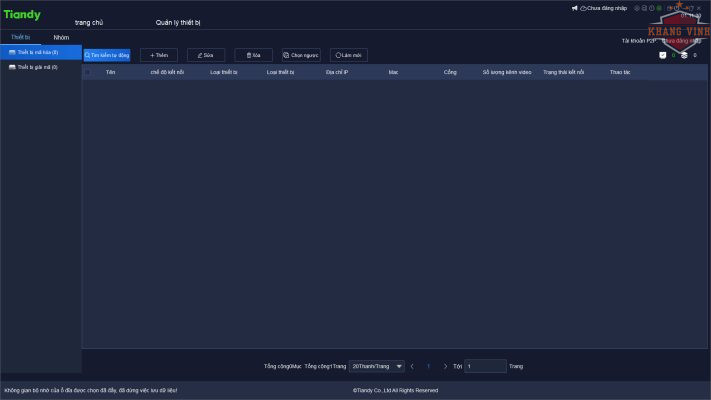Go to the previous page arrow
Image resolution: width=711 pixels, height=400 pixels.
pos(412,366)
